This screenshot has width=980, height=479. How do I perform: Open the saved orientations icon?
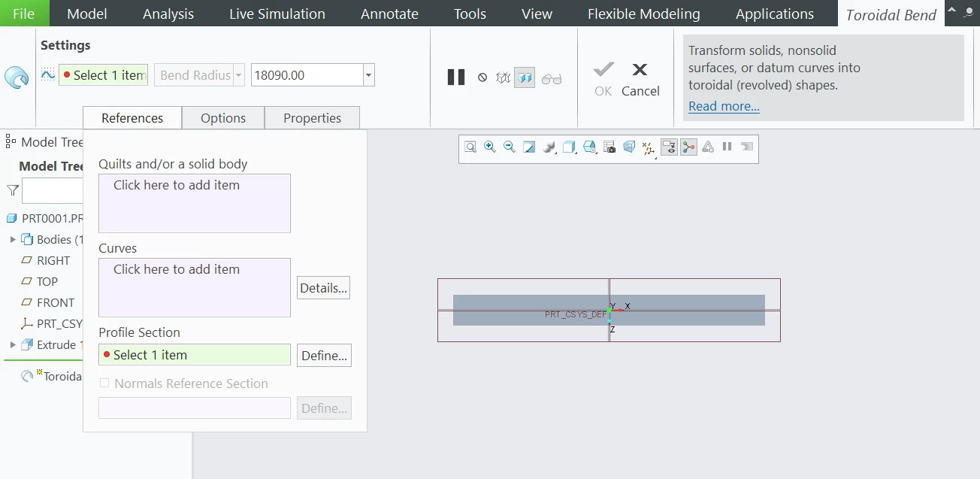[x=590, y=147]
